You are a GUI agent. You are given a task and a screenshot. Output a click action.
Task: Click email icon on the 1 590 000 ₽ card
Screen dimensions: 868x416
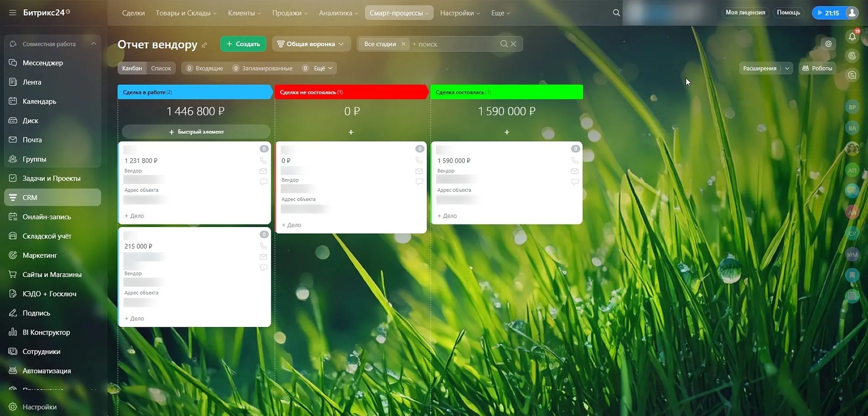pyautogui.click(x=575, y=171)
